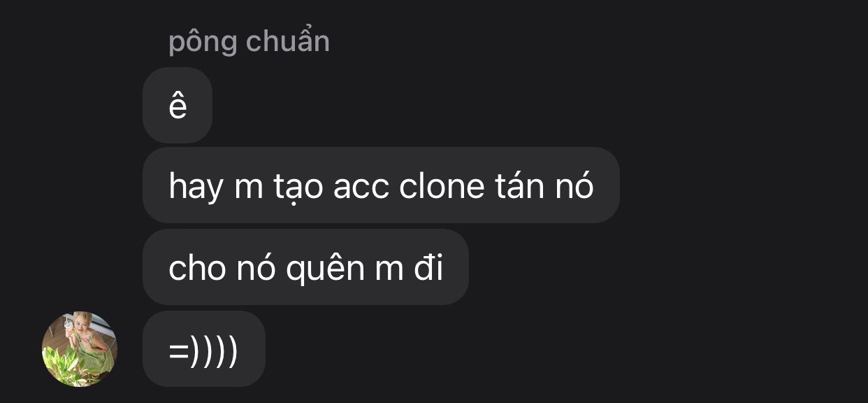Click "chuẩn" in the sender name
The image size is (868, 403).
point(288,41)
